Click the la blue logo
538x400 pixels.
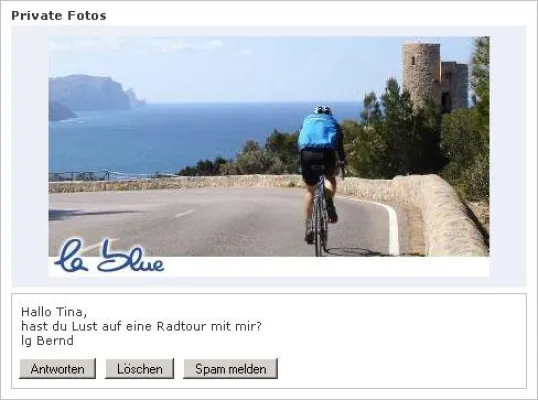[109, 257]
